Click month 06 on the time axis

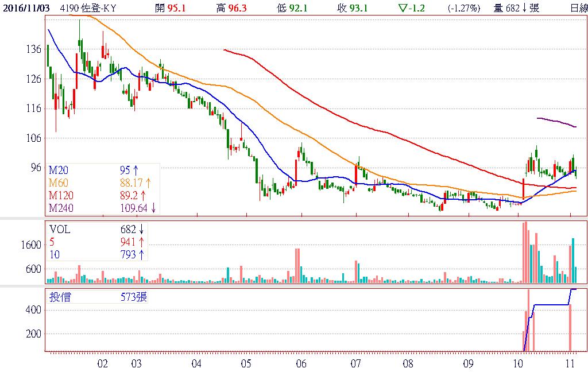pyautogui.click(x=301, y=363)
